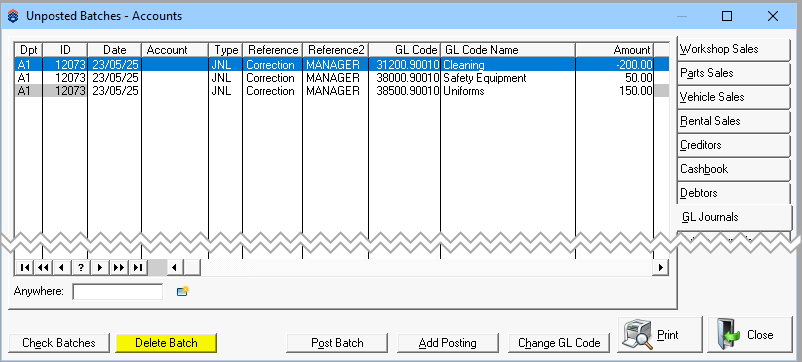This screenshot has width=802, height=362.
Task: Click the Amount column header
Action: click(x=614, y=50)
